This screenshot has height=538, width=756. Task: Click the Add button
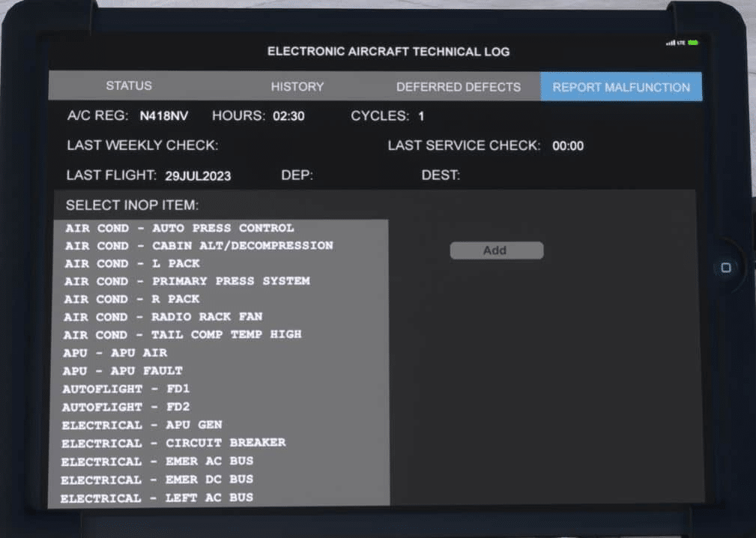click(x=496, y=251)
